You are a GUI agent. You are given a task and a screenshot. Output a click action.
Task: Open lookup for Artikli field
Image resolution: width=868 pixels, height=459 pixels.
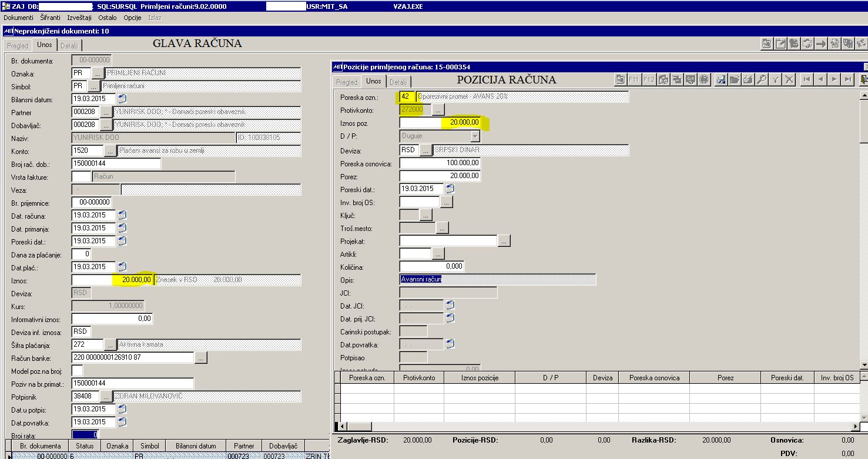click(x=438, y=254)
